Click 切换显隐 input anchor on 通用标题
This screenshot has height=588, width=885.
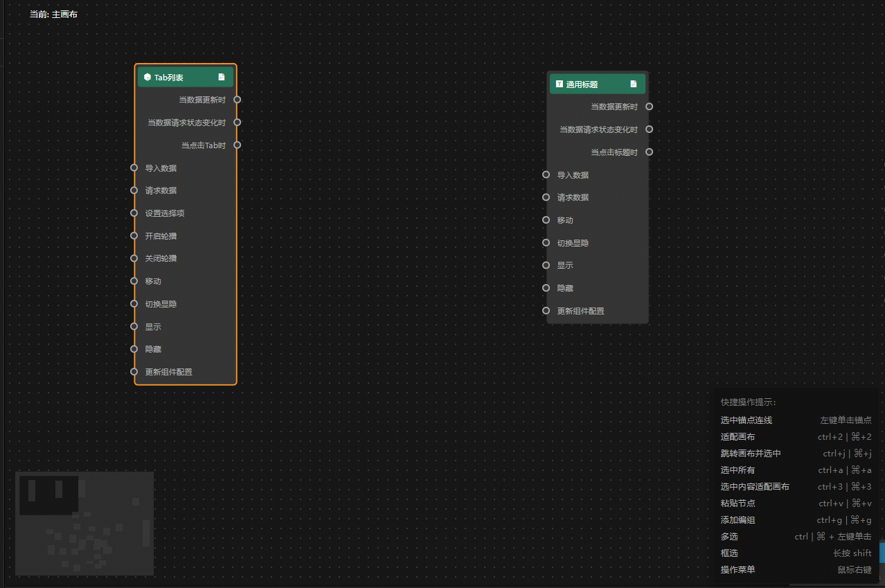(546, 242)
